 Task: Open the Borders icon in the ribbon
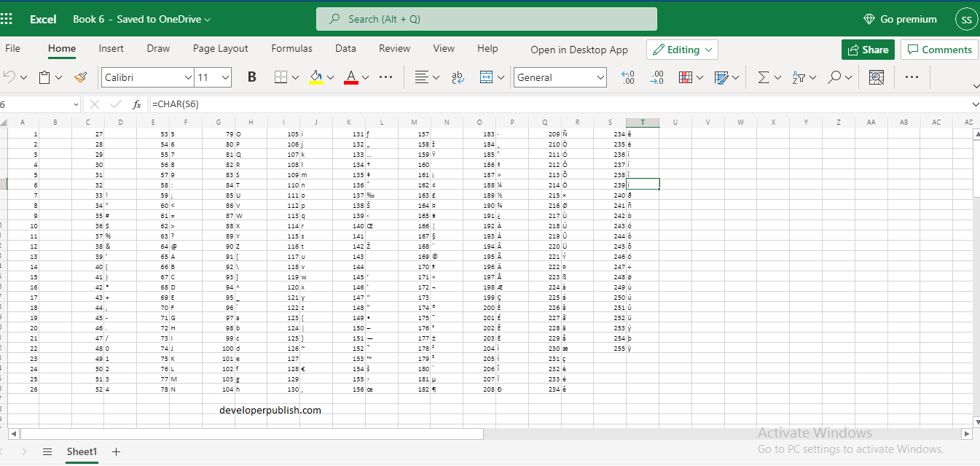[281, 77]
